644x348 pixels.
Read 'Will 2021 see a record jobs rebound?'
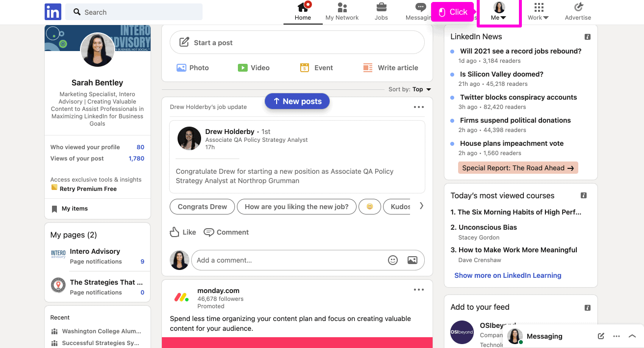click(x=520, y=51)
